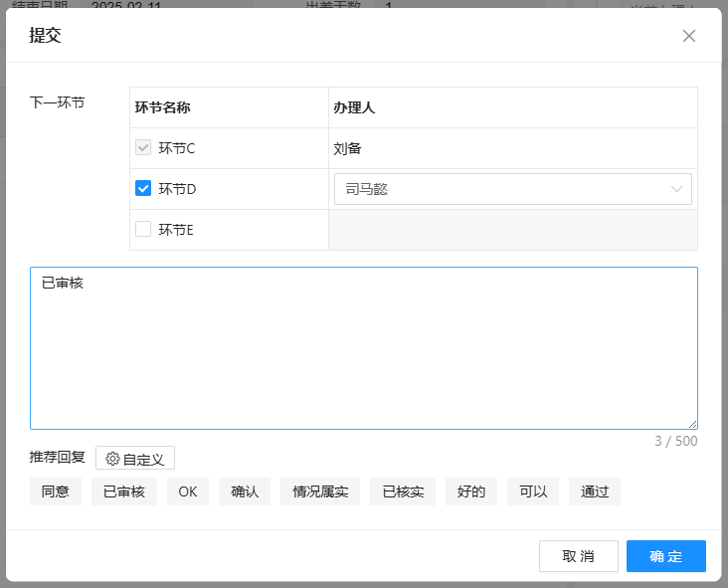Choose the 已核实 reply tag

(x=403, y=491)
